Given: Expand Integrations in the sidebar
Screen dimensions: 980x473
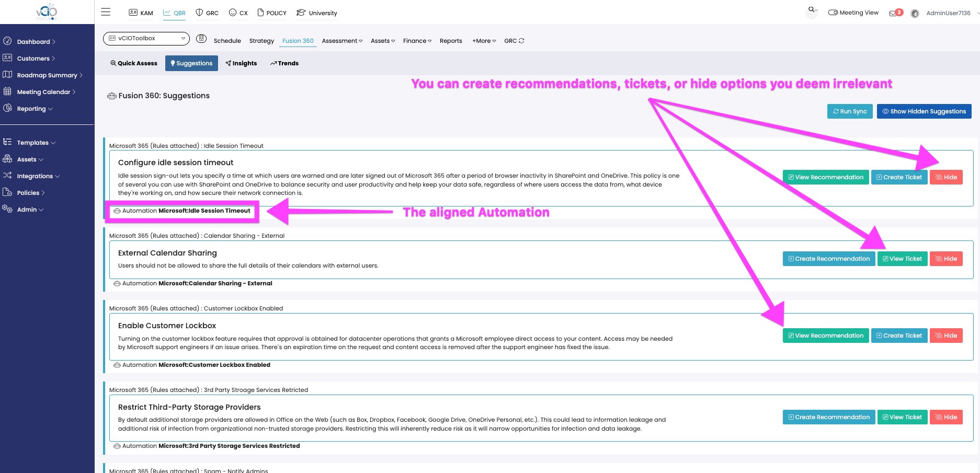Looking at the screenshot, I should [x=38, y=176].
